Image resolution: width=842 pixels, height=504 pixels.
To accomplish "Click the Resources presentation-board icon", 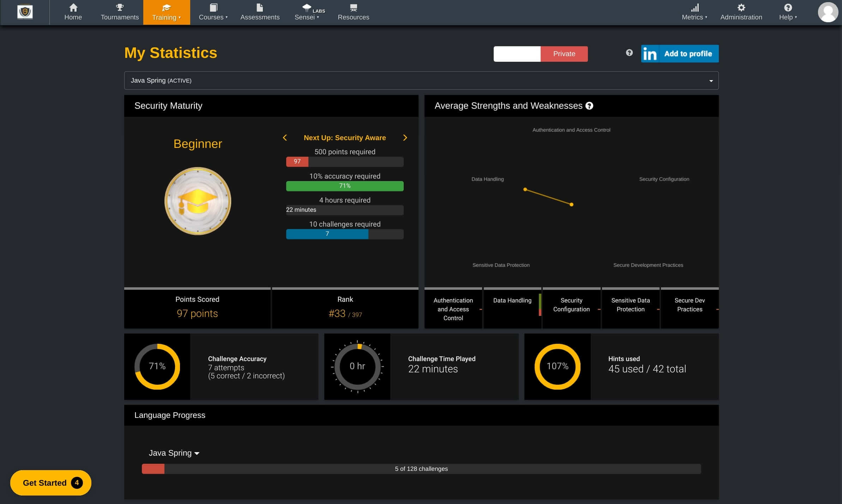I will point(353,8).
